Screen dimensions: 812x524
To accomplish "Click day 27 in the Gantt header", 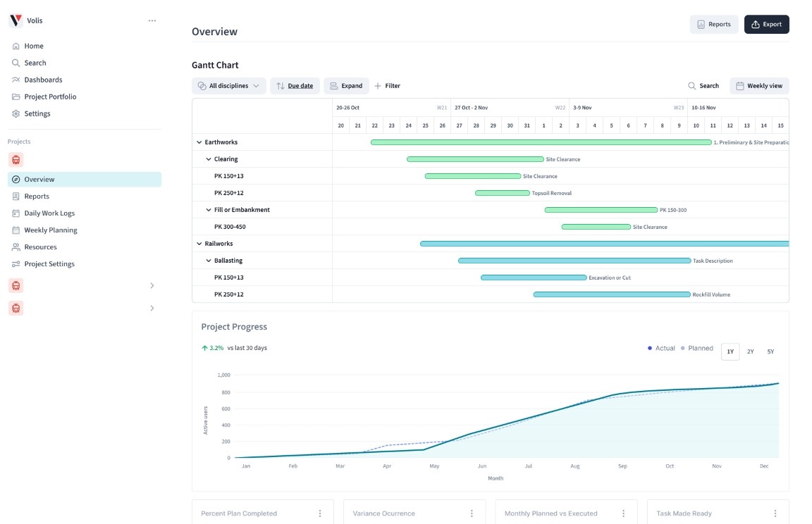I will point(460,125).
